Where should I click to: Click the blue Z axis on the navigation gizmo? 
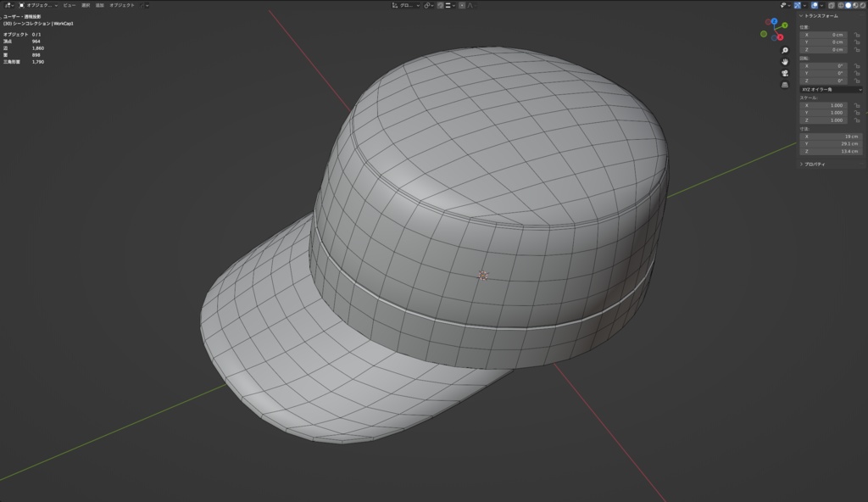tap(775, 21)
